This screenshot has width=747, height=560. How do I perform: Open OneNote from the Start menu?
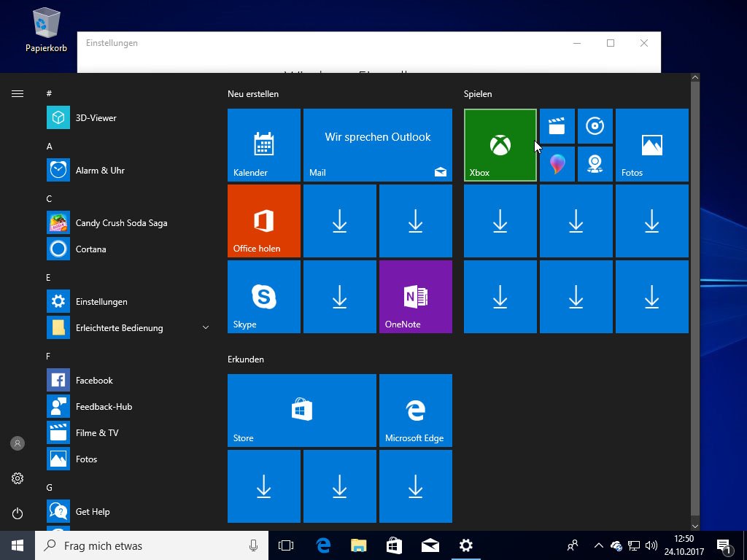(x=415, y=296)
